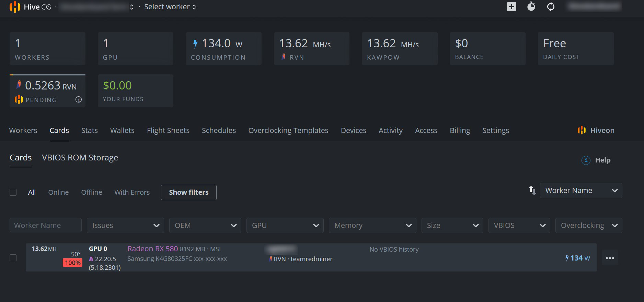This screenshot has width=644, height=302.
Task: Open the Your Funds $0.00 tile
Action: pyautogui.click(x=136, y=91)
